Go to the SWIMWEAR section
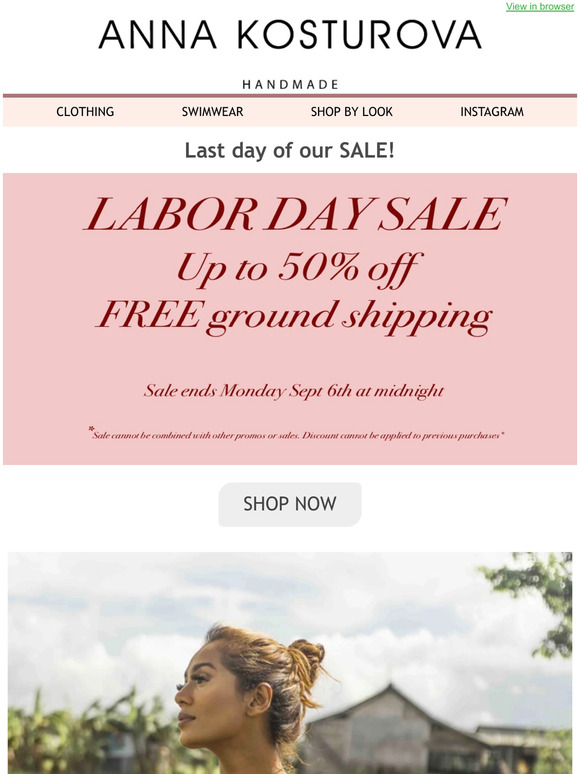Screen dimensions: 580x774 click(x=212, y=112)
